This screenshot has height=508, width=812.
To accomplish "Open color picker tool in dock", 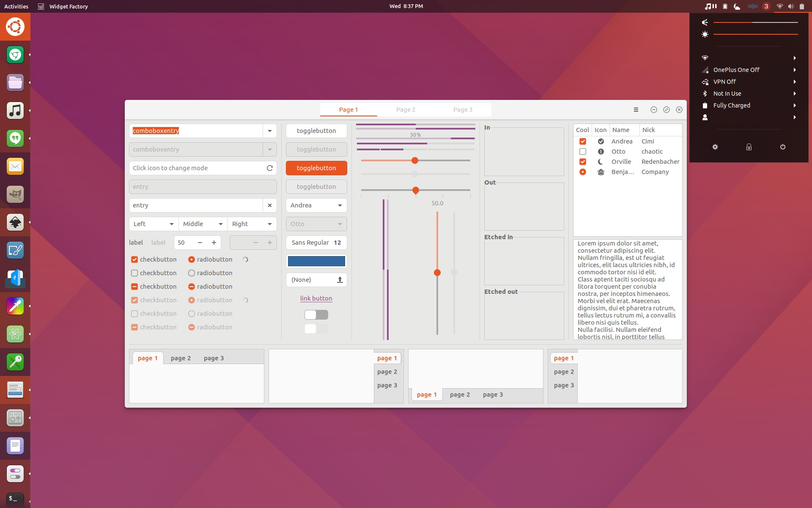I will [15, 306].
